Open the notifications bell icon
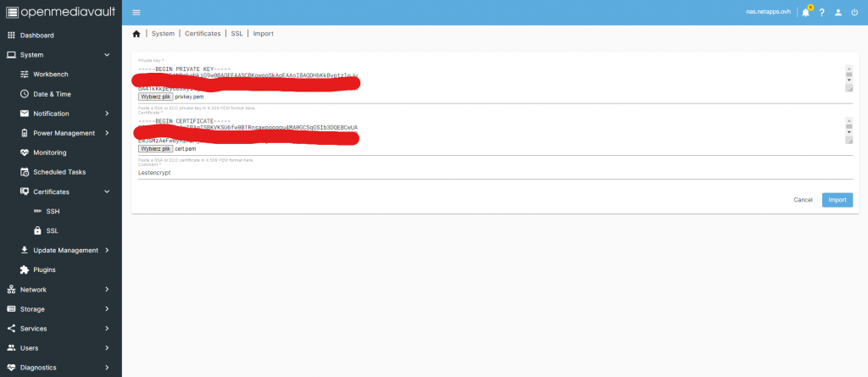The width and height of the screenshot is (868, 377). (805, 12)
